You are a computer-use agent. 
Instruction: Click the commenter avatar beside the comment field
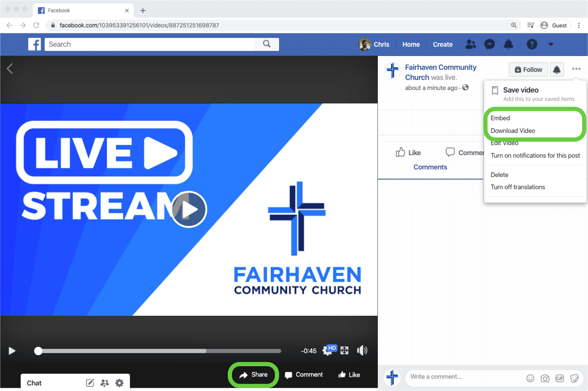click(x=392, y=378)
